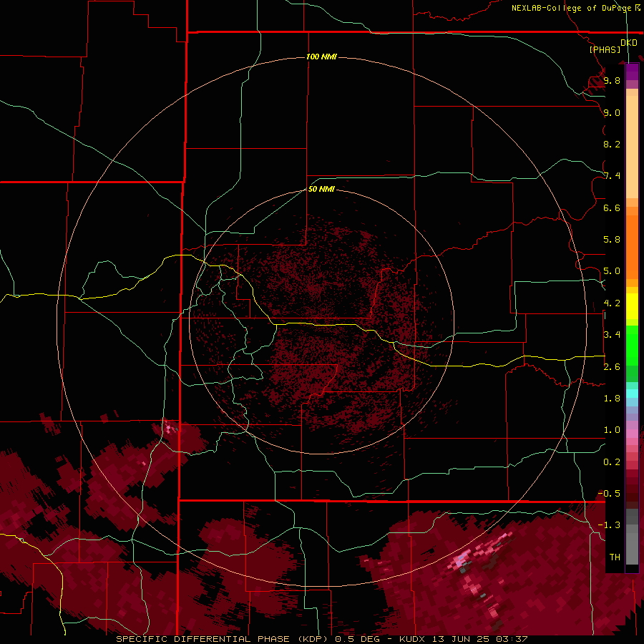Click the 9.0 legend value

click(612, 112)
